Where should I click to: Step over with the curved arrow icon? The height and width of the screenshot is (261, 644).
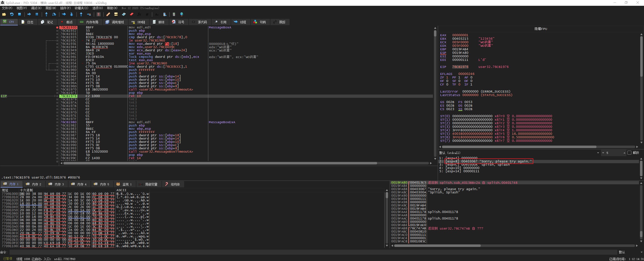pos(54,14)
